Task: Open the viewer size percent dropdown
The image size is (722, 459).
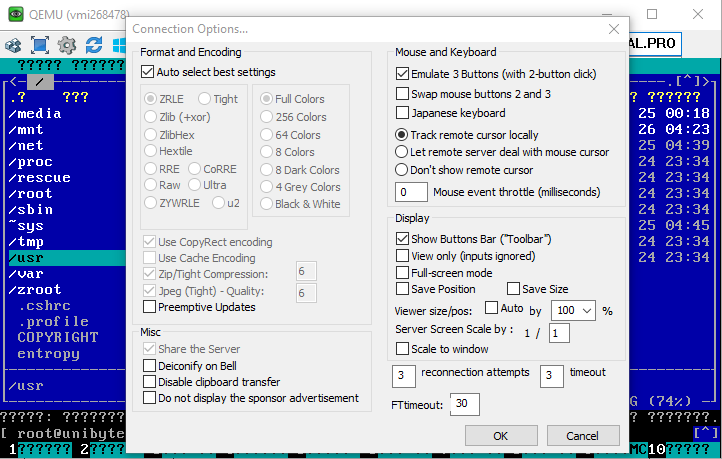Action: 575,311
